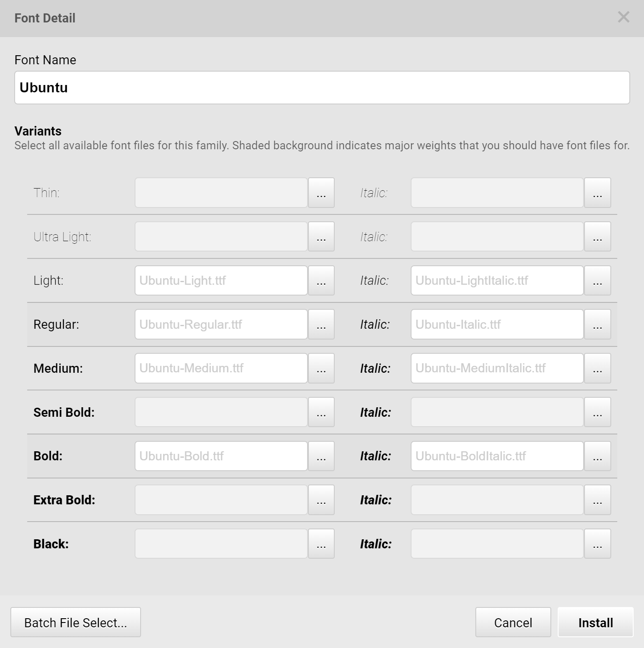Browse for Regular font file

point(321,324)
